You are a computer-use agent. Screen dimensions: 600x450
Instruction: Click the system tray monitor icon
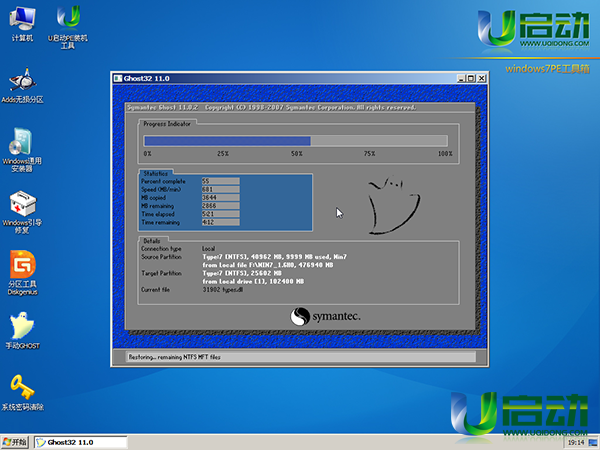(x=593, y=442)
